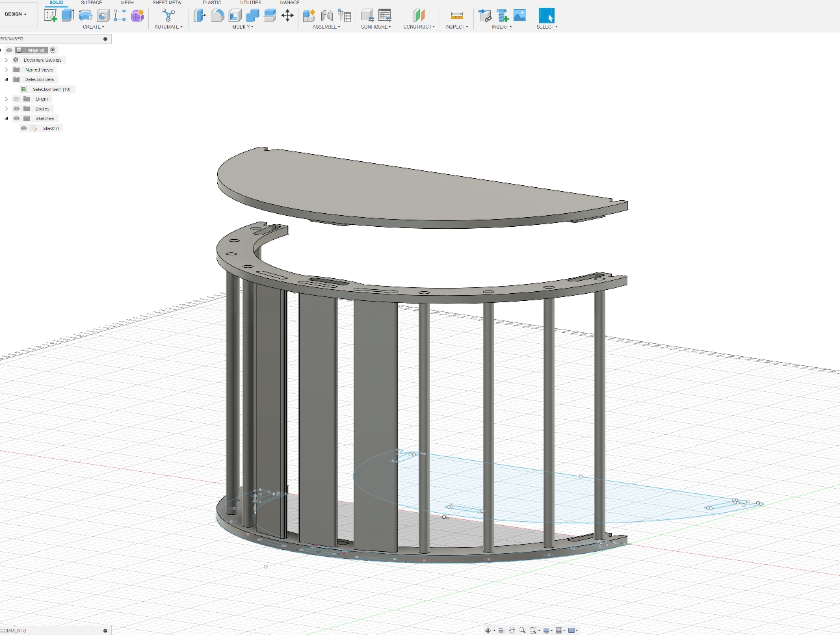Screen dimensions: 840x635
Task: Select the Hole tool
Action: [x=103, y=15]
